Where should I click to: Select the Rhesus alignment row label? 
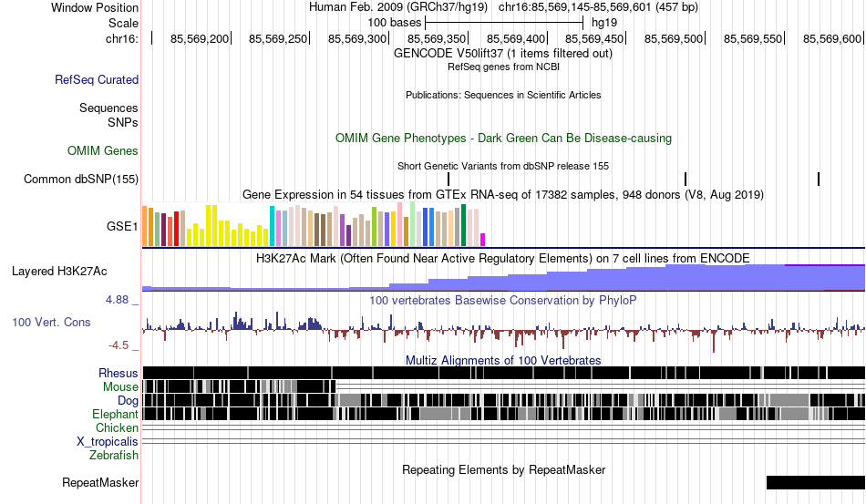click(x=119, y=373)
